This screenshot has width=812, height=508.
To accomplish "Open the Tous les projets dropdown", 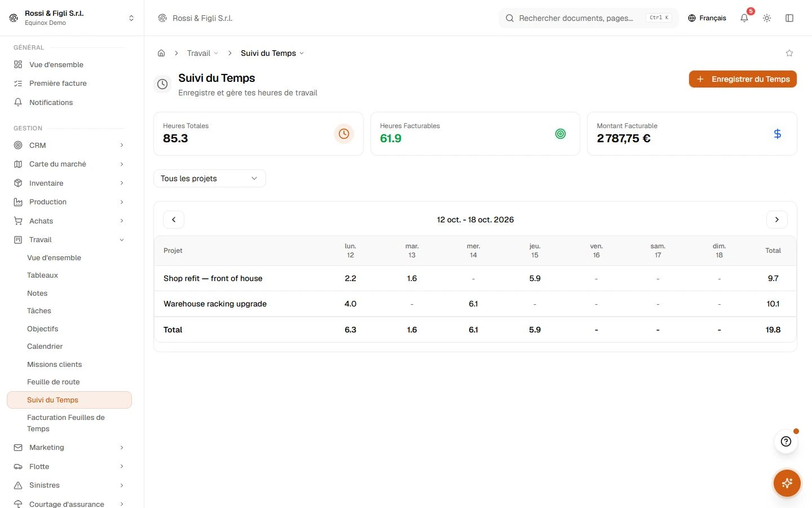I will click(210, 178).
